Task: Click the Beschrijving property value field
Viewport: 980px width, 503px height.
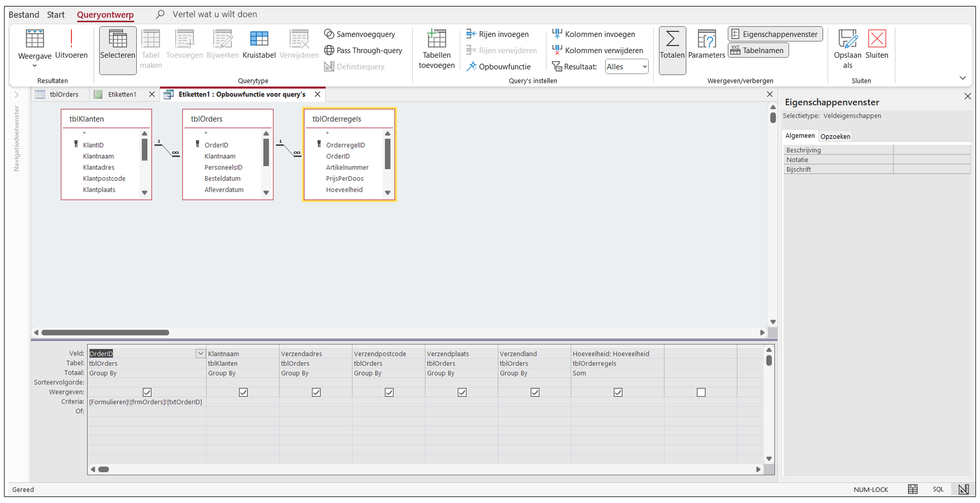Action: (x=932, y=150)
